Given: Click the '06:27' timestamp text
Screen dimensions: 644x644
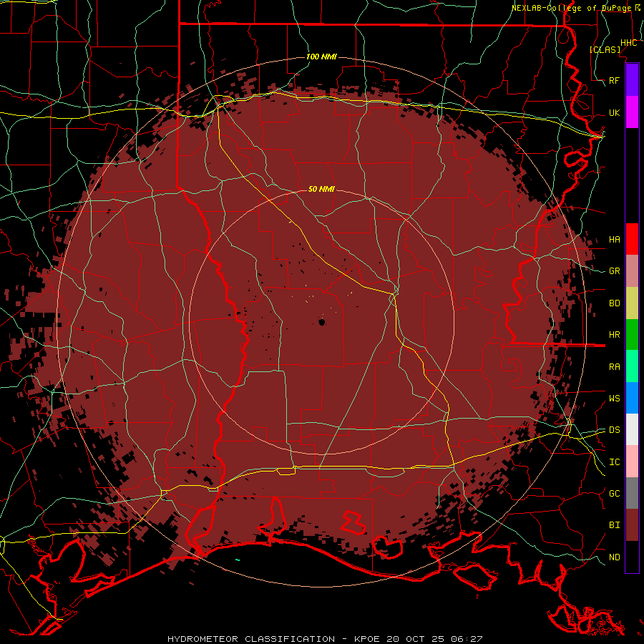Looking at the screenshot, I should point(466,639).
